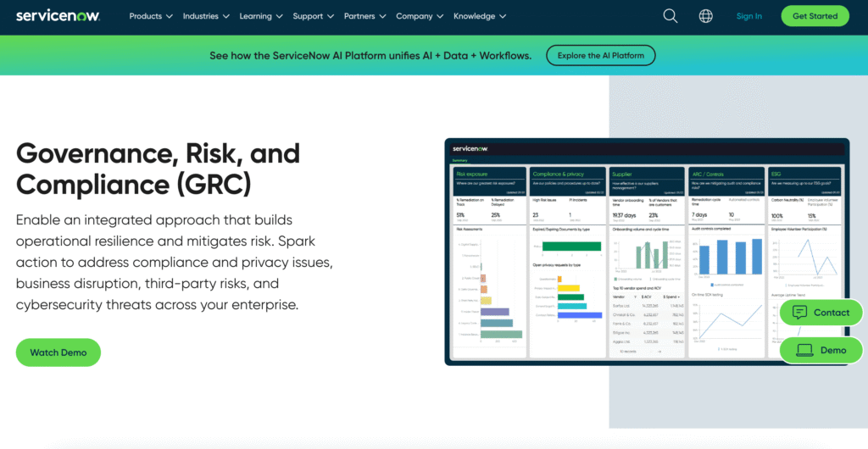Click the '7 days' remediation value
The height and width of the screenshot is (449, 868).
click(x=699, y=214)
